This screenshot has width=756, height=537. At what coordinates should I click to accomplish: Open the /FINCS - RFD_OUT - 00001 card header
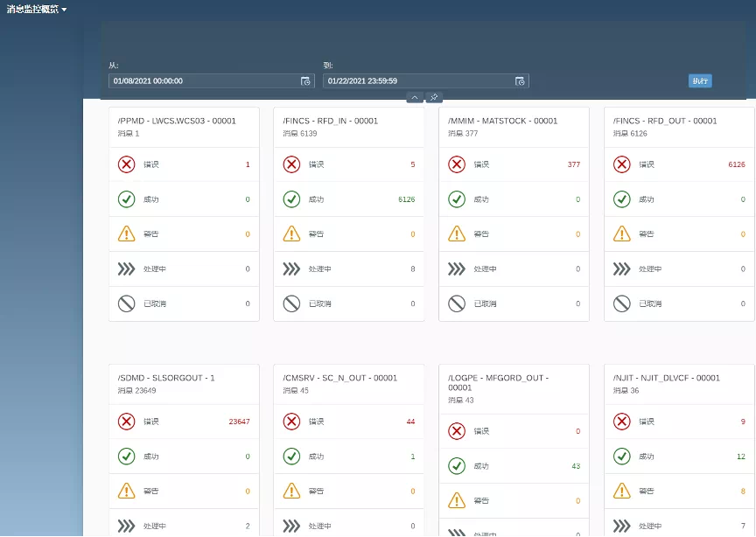pos(679,128)
